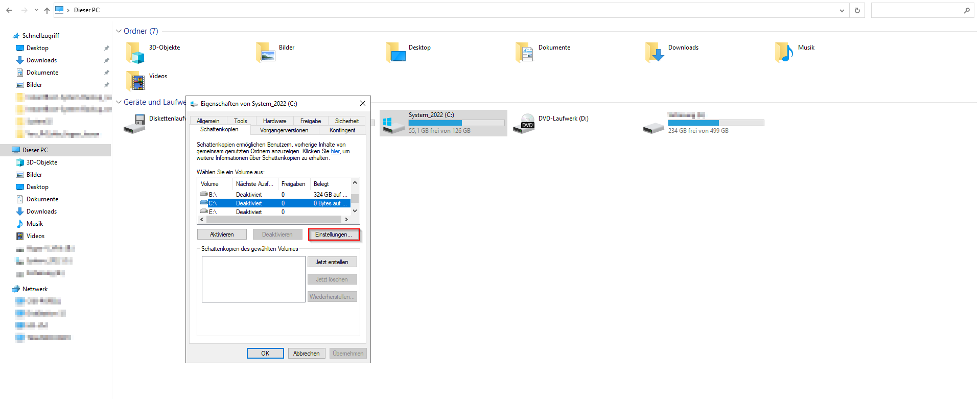Click in the search box at top right

pyautogui.click(x=917, y=10)
